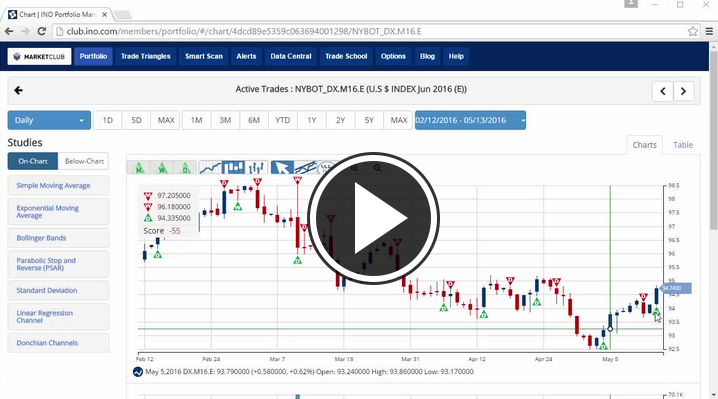Click the green triangle signal at 94.335000
Image resolution: width=718 pixels, height=399 pixels.
[148, 218]
